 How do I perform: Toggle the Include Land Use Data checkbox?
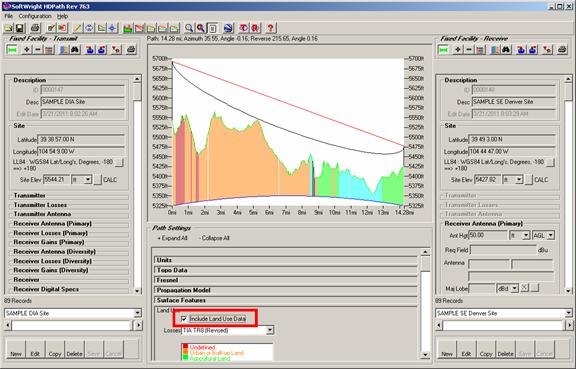coord(184,319)
